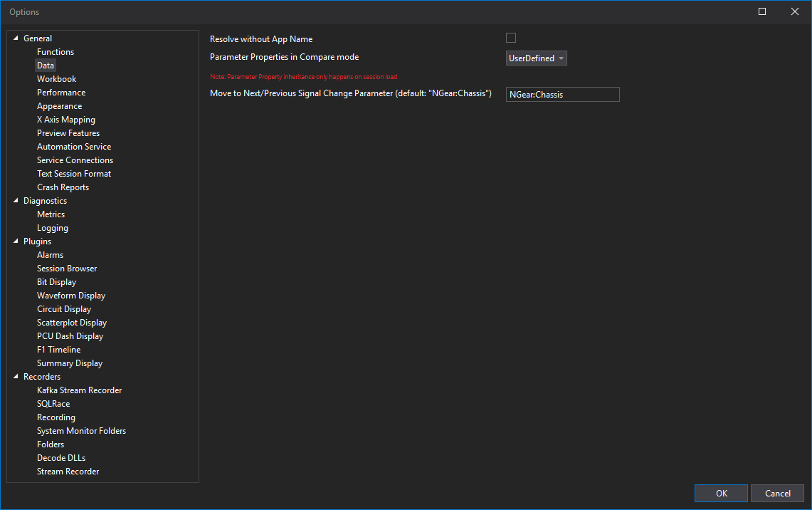Open Logging settings

pos(52,227)
